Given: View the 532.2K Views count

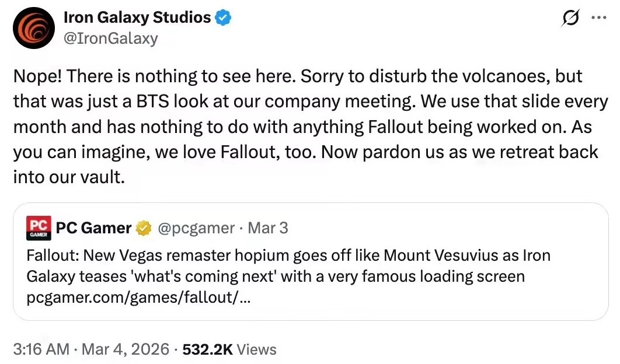Looking at the screenshot, I should click(x=208, y=349).
